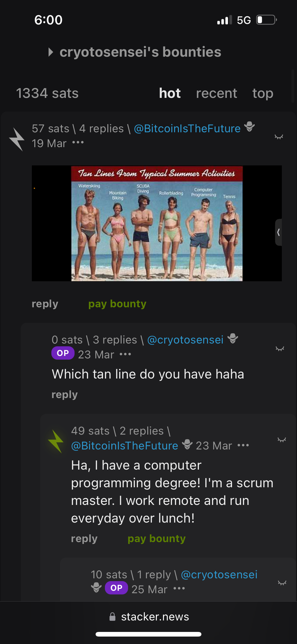Image resolution: width=297 pixels, height=644 pixels.
Task: Collapse the 49 sats reply thread
Action: pos(282,440)
